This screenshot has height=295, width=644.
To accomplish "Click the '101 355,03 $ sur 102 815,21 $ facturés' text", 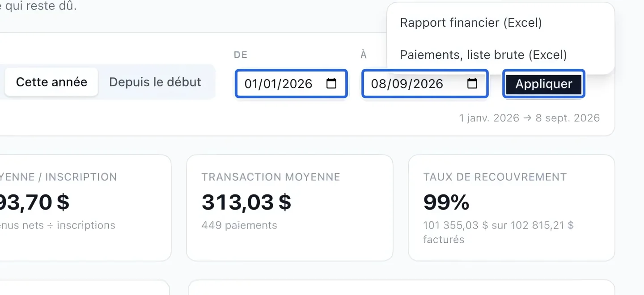I will (499, 232).
